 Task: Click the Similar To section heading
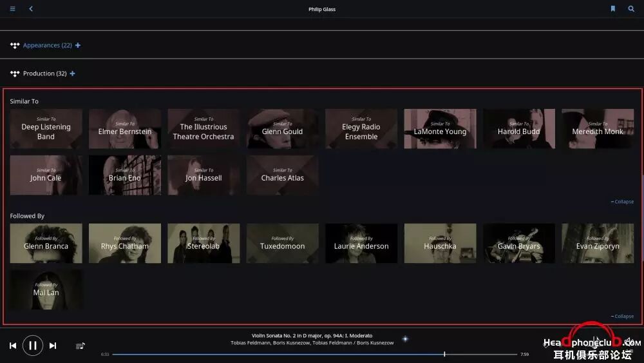pos(24,101)
